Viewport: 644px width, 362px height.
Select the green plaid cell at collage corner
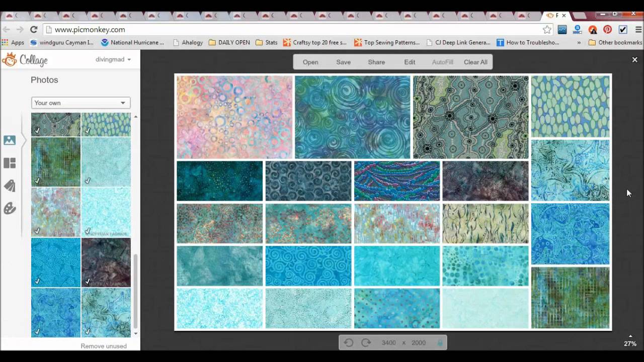pos(571,298)
